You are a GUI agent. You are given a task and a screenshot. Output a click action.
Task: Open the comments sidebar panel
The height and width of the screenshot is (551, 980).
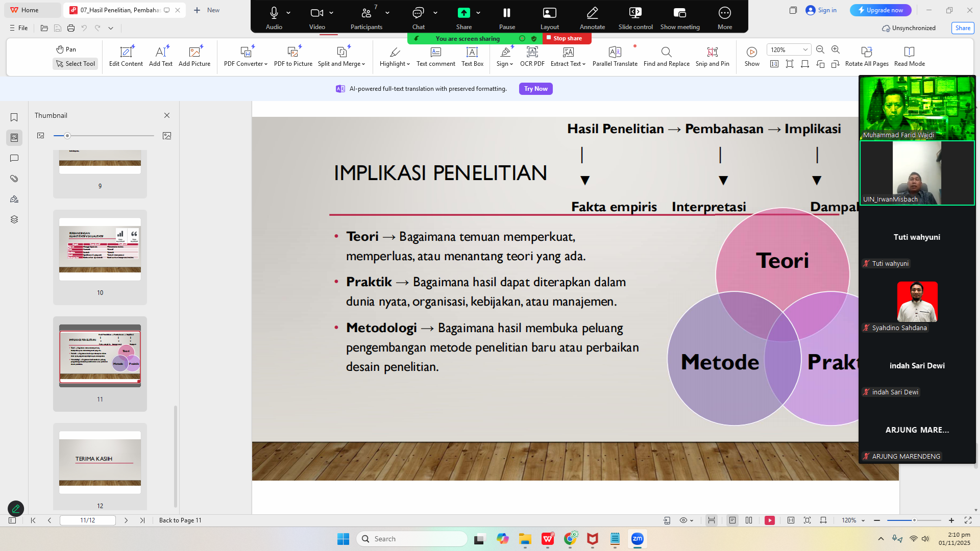(14, 158)
